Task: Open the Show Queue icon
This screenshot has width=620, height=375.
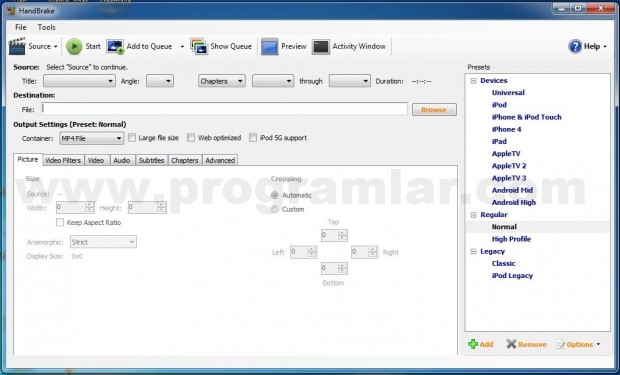Action: [199, 46]
